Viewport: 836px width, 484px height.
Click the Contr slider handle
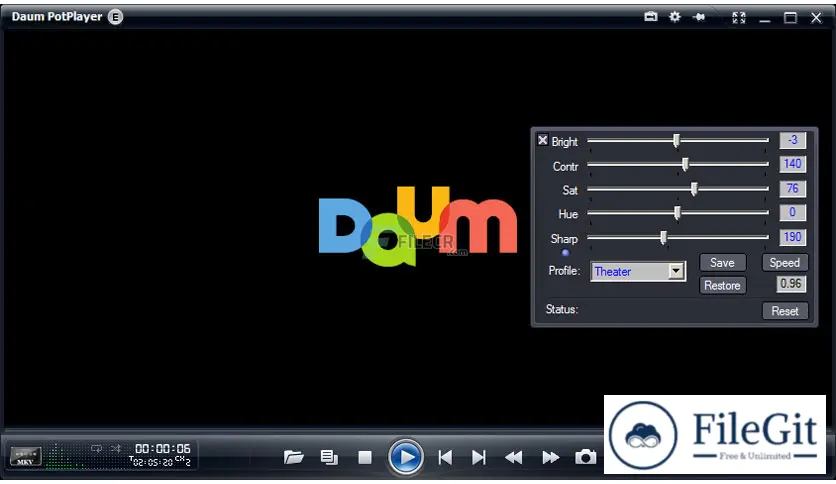tap(685, 165)
